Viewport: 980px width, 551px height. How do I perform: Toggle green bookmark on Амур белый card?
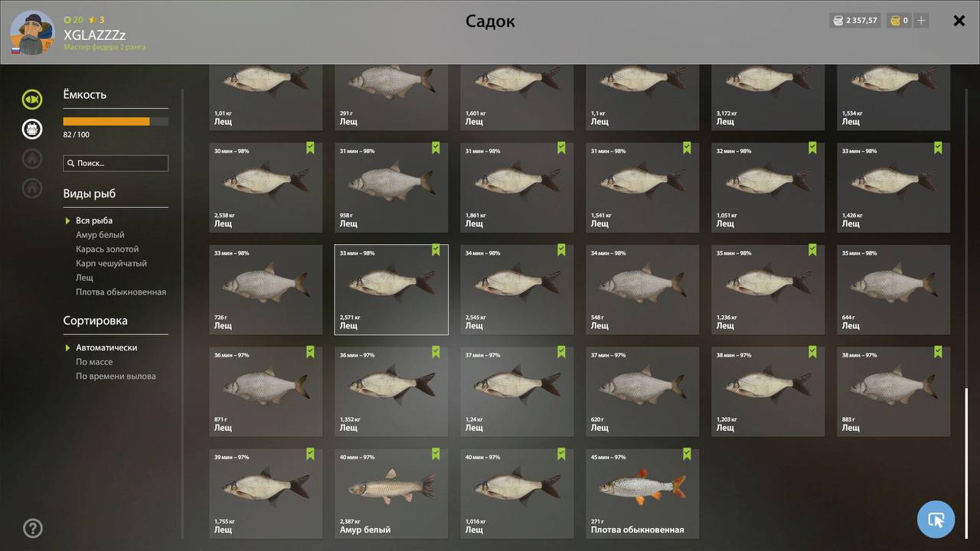[x=436, y=454]
